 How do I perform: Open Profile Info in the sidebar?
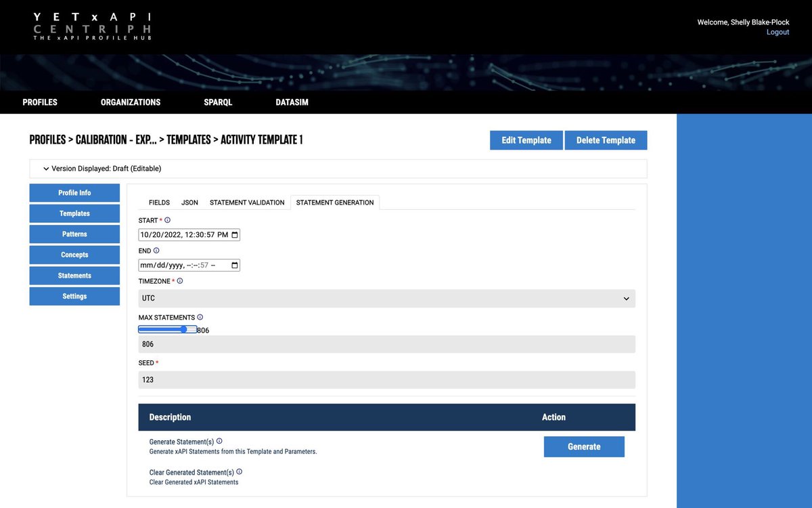[74, 193]
